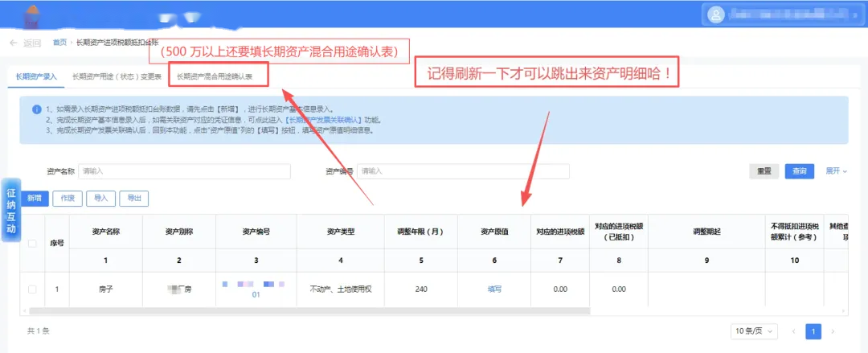The width and height of the screenshot is (868, 353).
Task: Expand more filters with 展开
Action: pyautogui.click(x=837, y=171)
